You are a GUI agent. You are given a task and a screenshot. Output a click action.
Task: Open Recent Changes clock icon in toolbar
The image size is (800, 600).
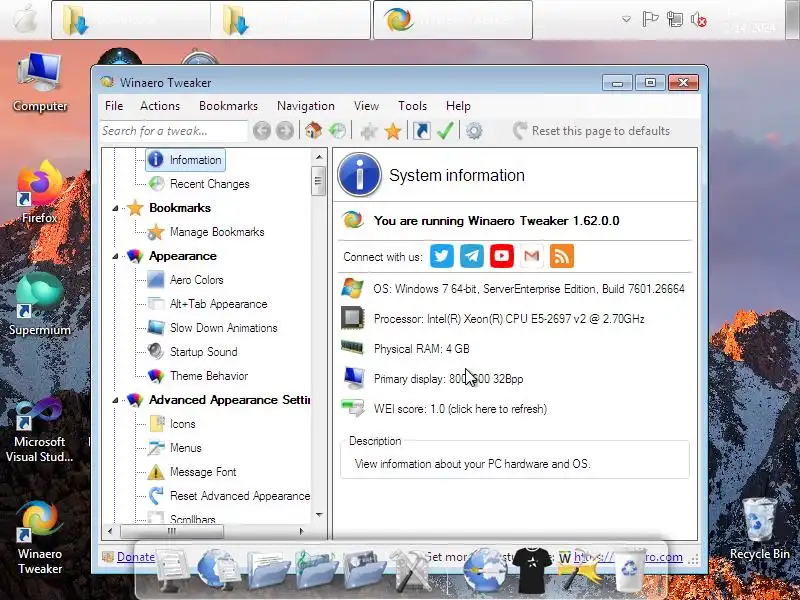pyautogui.click(x=337, y=131)
